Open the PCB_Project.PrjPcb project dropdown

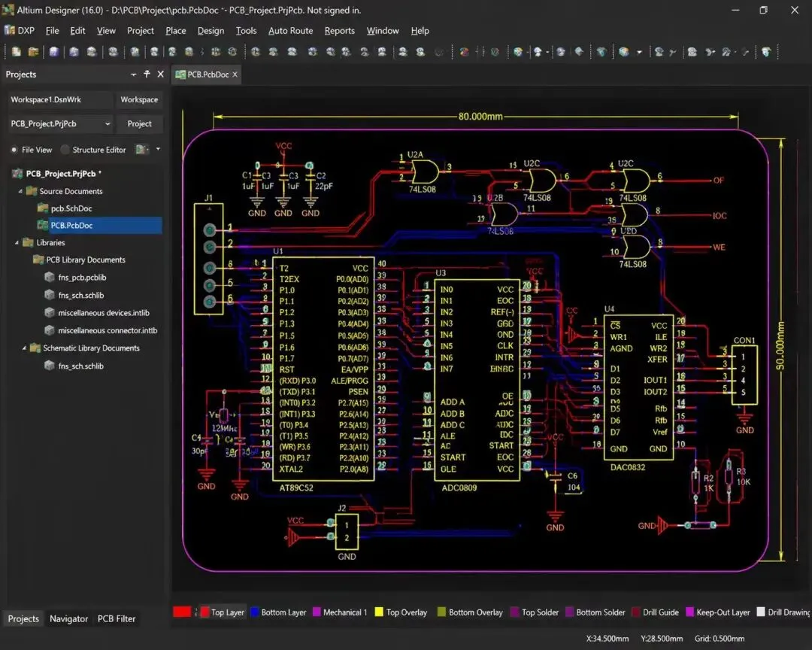(x=108, y=124)
